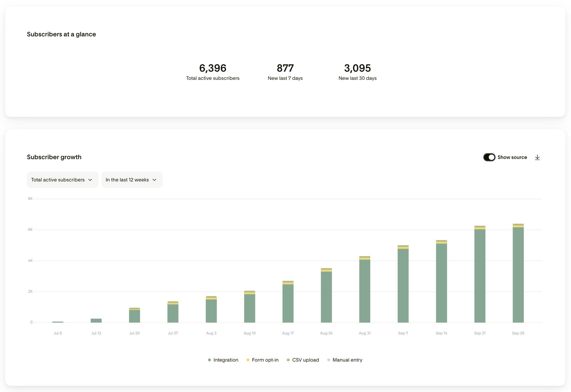Select the Sep 21 bar in chart

[x=480, y=274]
